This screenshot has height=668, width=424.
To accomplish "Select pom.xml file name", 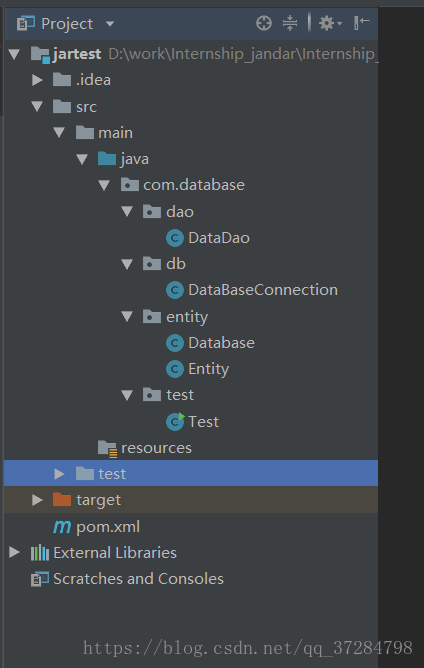I will click(108, 527).
